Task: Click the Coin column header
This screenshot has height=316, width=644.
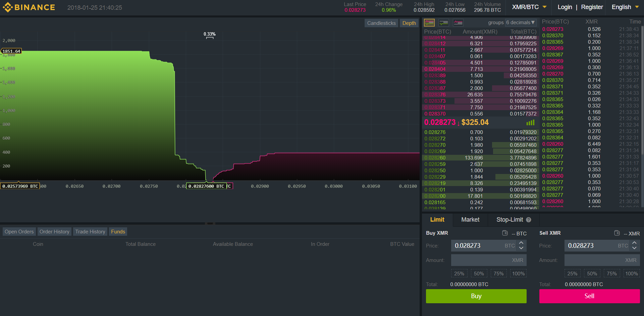Action: point(38,244)
